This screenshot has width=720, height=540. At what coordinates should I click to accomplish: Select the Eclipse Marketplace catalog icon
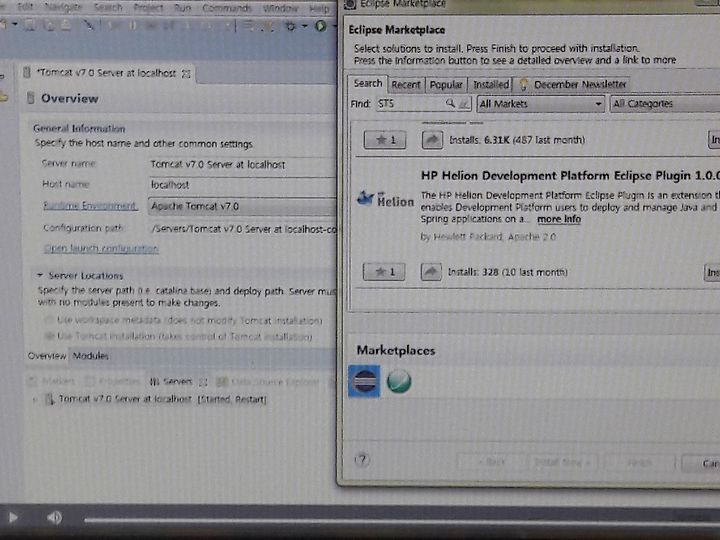[364, 381]
